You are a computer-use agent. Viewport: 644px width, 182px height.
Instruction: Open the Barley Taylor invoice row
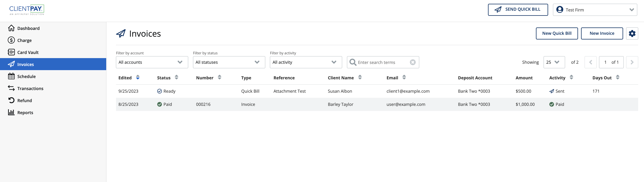coord(377,104)
